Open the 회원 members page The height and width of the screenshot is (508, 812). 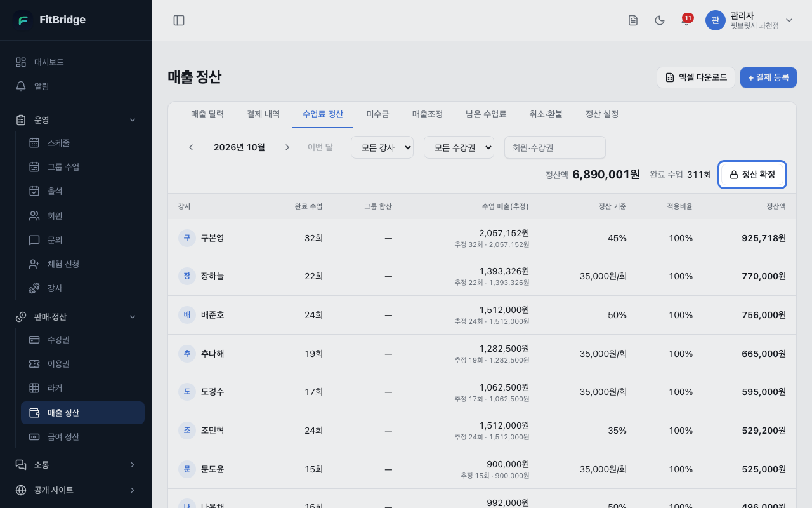82,216
